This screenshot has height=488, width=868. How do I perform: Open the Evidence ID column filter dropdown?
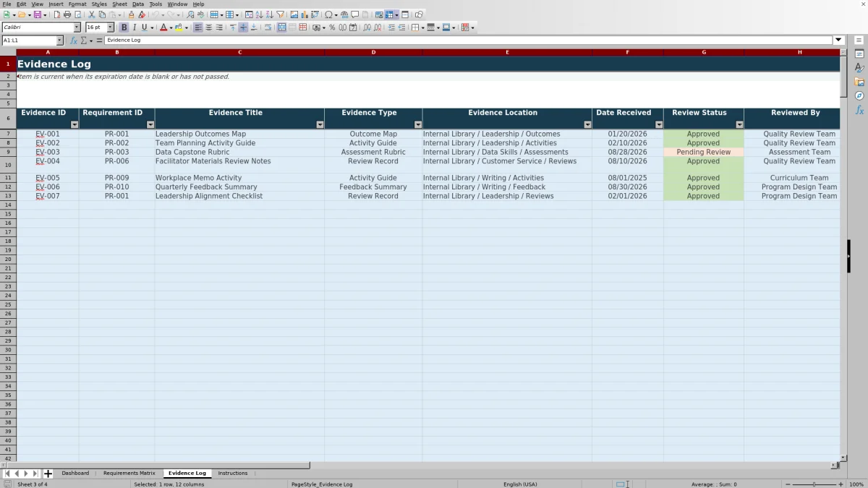coord(74,125)
